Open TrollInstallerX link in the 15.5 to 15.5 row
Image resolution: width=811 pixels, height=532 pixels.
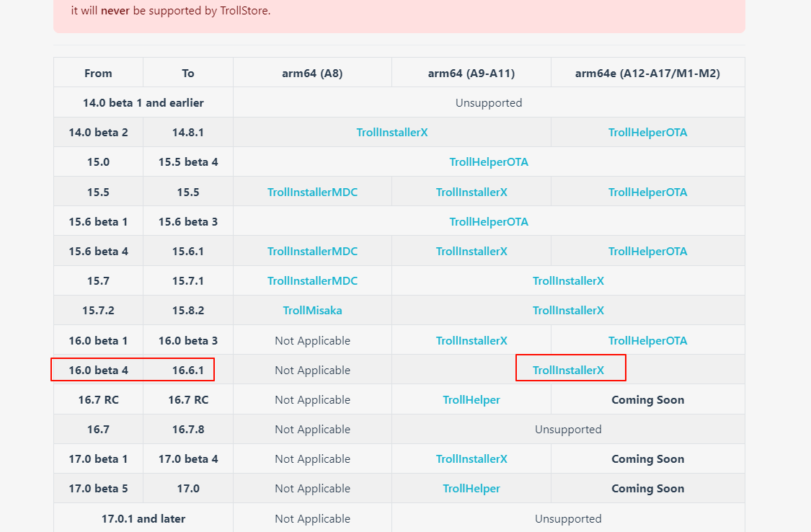tap(471, 192)
